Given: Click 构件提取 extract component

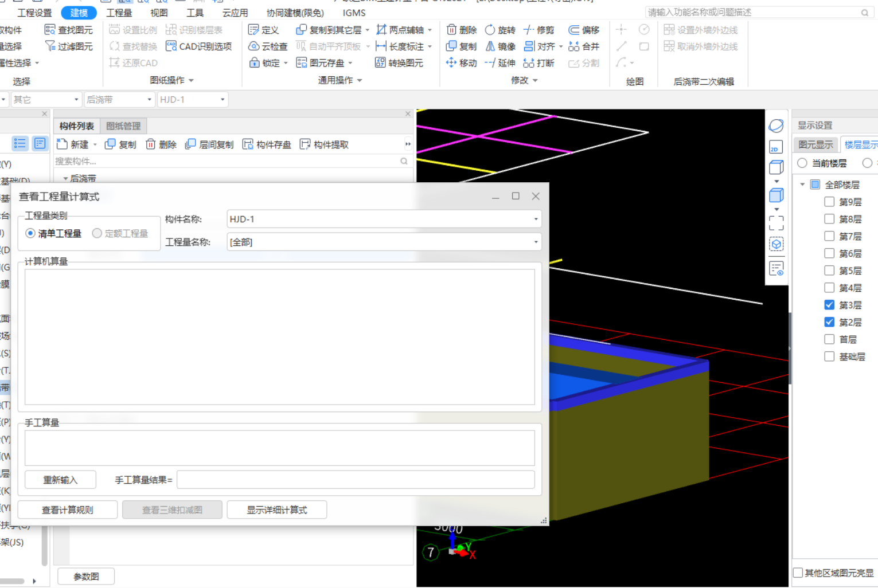Looking at the screenshot, I should [324, 144].
